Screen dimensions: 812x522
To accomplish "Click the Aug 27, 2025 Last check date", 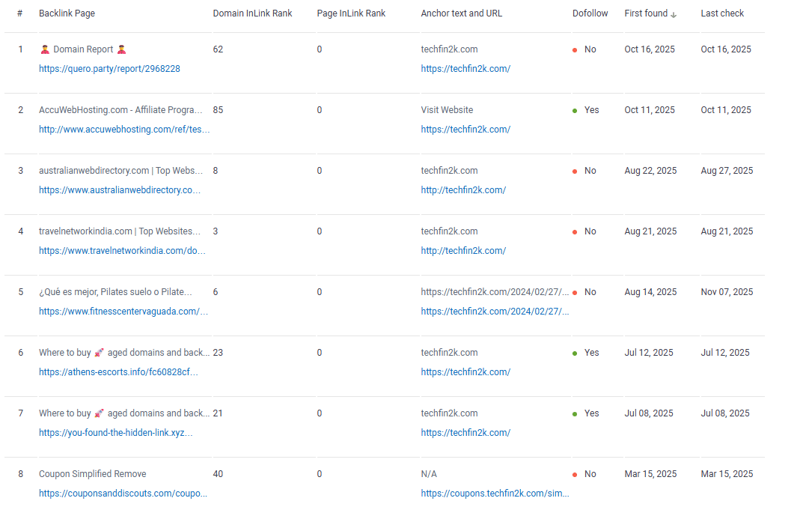I will 727,171.
